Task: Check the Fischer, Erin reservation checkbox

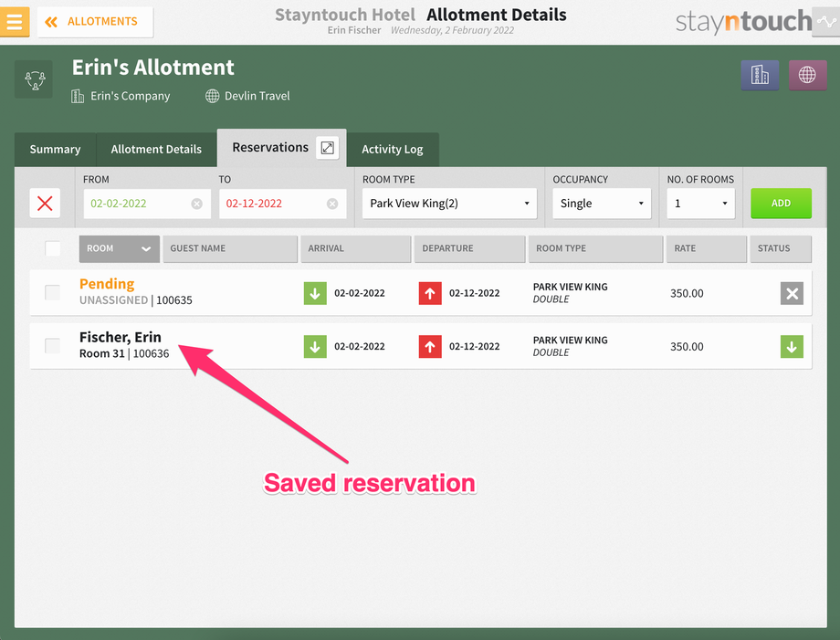Action: click(53, 346)
